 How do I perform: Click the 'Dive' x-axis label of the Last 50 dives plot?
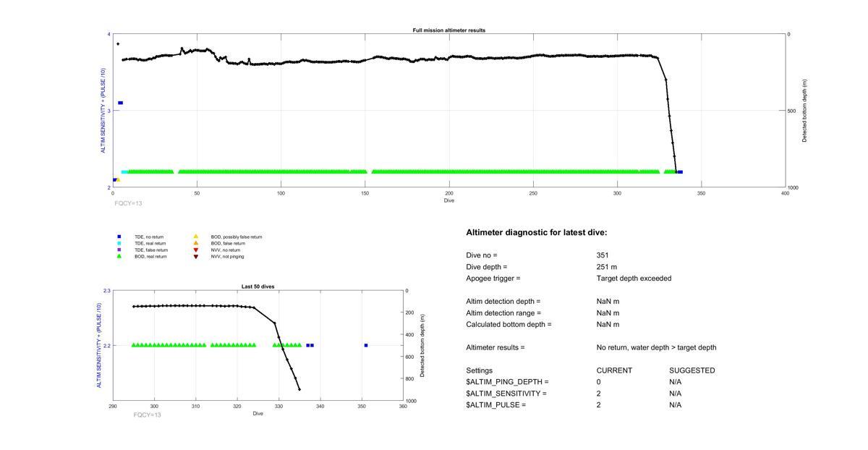tap(258, 413)
